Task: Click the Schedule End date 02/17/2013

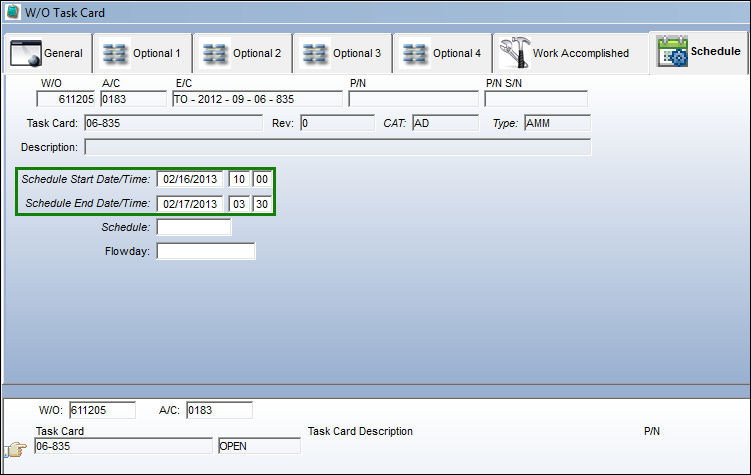Action: click(x=190, y=204)
